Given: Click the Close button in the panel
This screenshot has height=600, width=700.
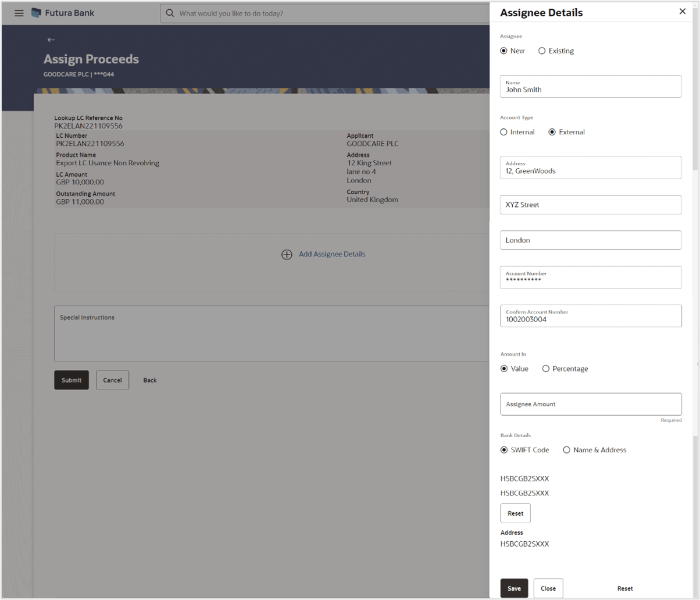Looking at the screenshot, I should point(548,588).
